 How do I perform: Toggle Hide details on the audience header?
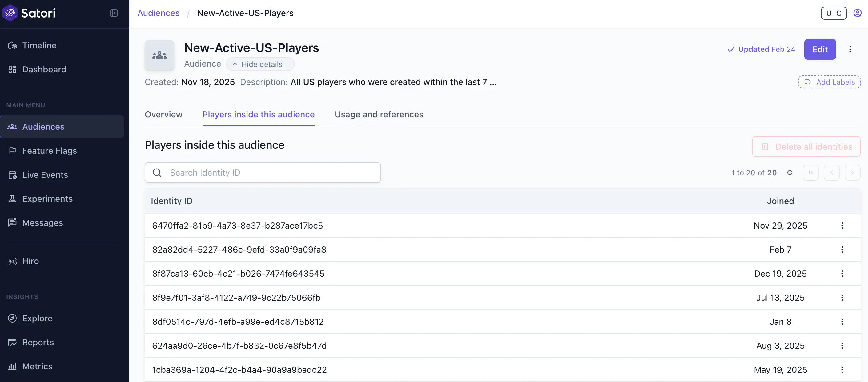[260, 64]
